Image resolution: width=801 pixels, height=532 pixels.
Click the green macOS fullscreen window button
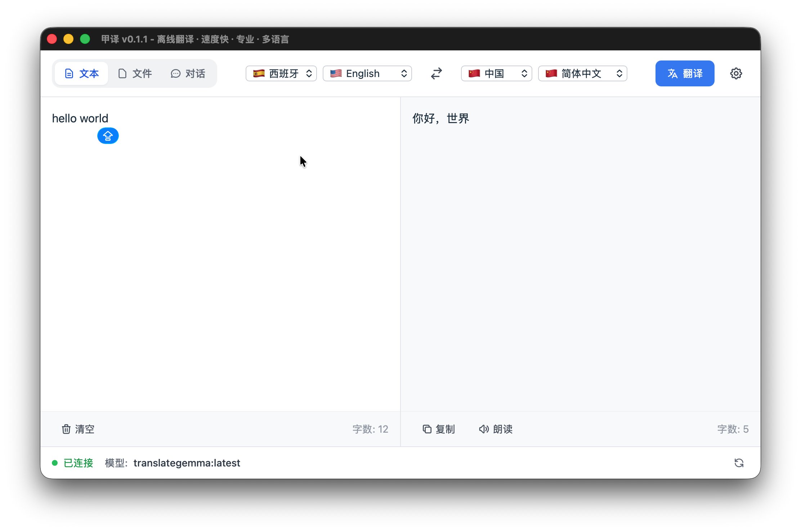pos(85,39)
